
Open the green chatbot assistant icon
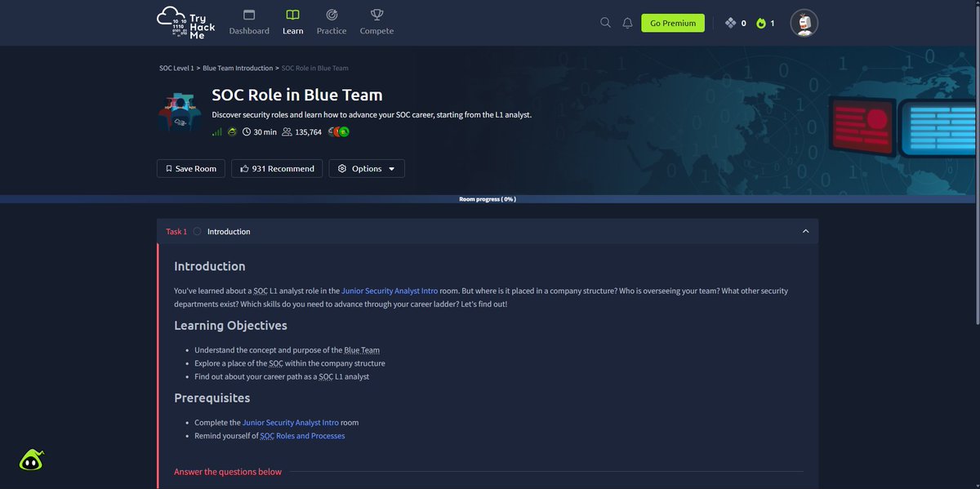[31, 460]
